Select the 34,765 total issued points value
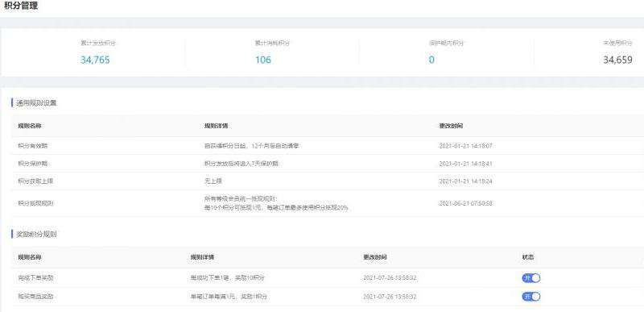Screen dimensions: 644x312 (x=95, y=60)
